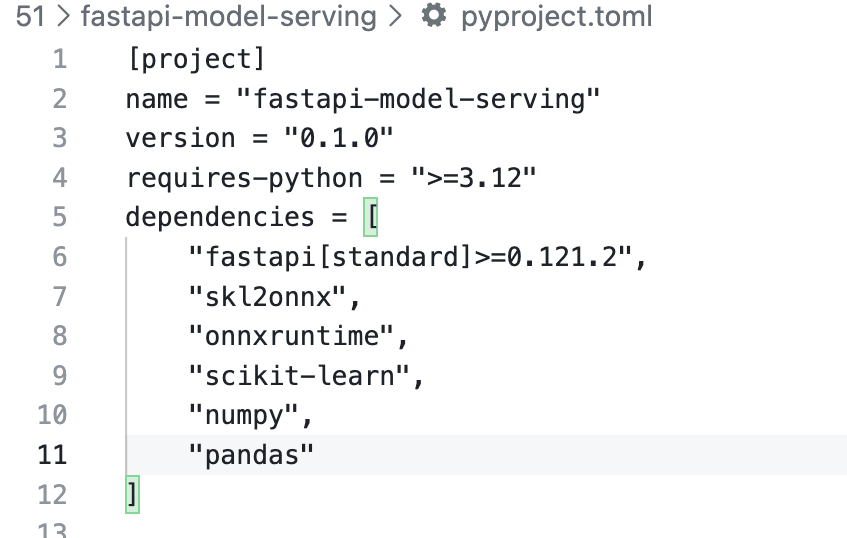The image size is (847, 538).
Task: Click the highlighted opening bracket on line 5
Action: click(370, 217)
